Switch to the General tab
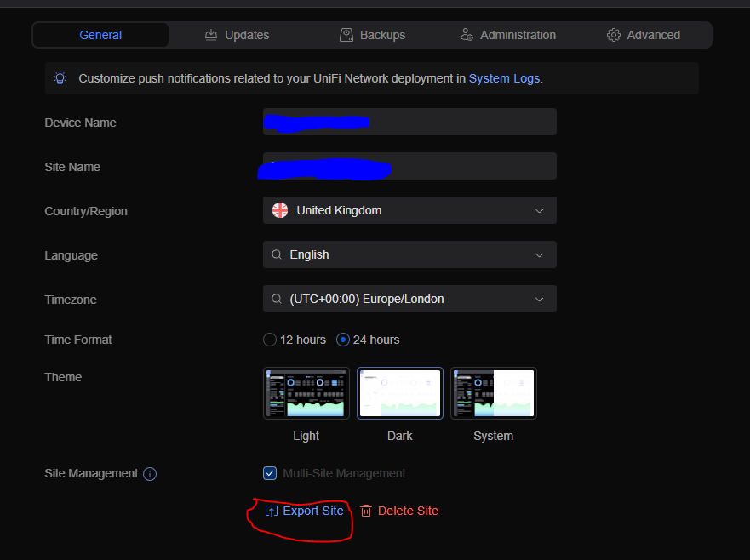Image resolution: width=750 pixels, height=560 pixels. click(100, 35)
